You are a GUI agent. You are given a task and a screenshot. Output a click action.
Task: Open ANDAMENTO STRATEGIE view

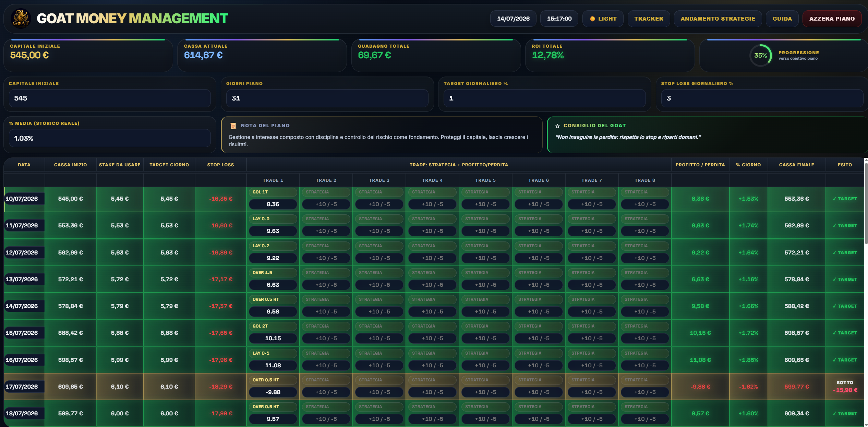tap(718, 19)
